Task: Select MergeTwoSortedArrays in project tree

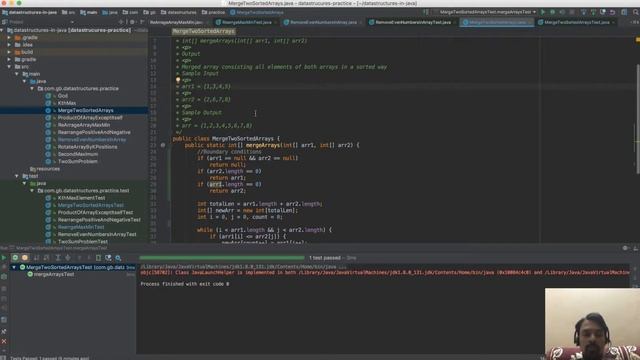Action: point(85,111)
